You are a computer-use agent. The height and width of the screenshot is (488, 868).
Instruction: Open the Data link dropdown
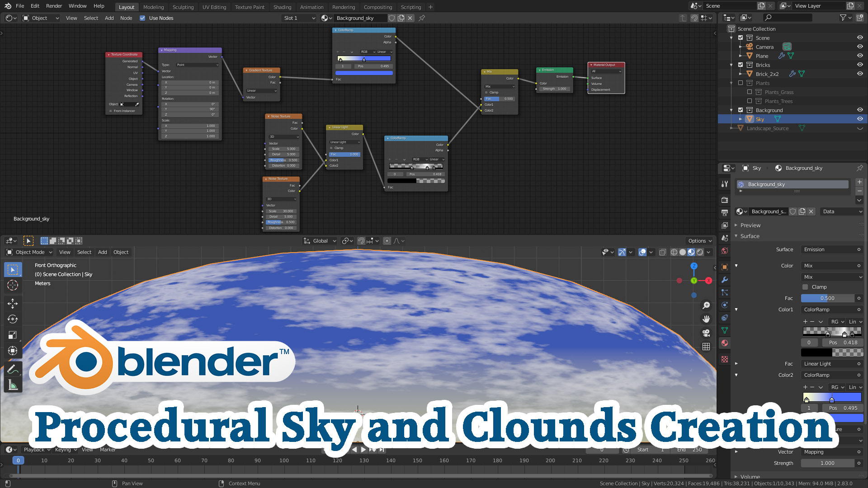tap(842, 211)
